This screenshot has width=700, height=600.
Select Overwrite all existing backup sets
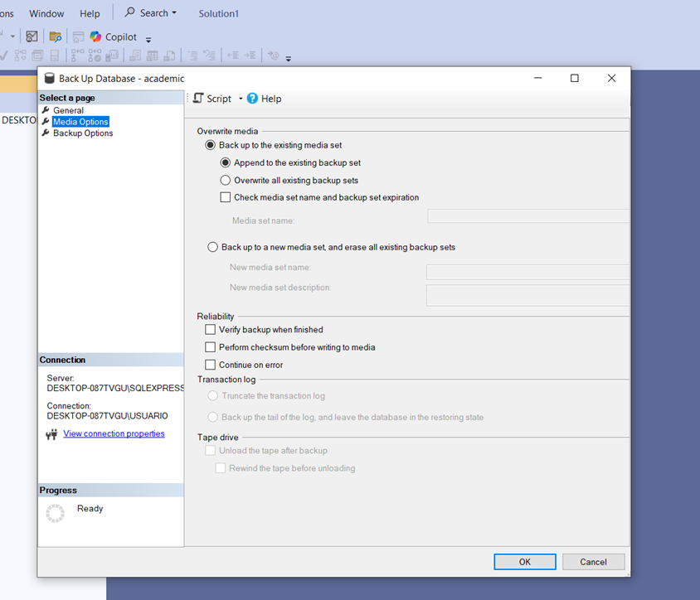(x=226, y=180)
